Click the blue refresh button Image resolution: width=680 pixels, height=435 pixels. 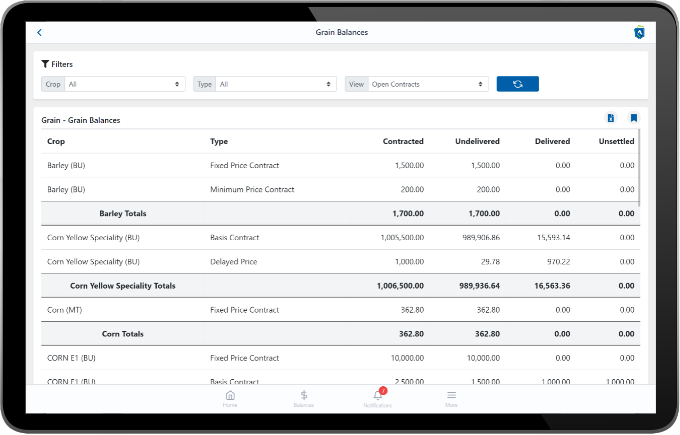[517, 84]
